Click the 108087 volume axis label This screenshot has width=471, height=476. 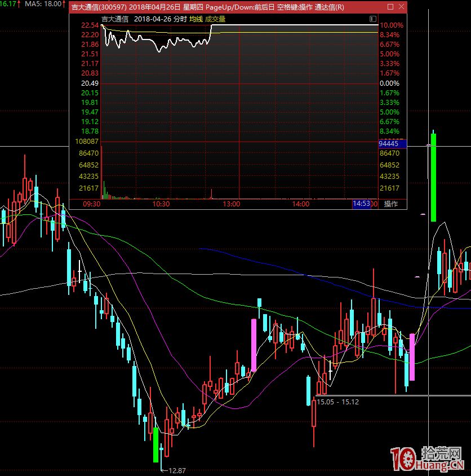[87, 142]
